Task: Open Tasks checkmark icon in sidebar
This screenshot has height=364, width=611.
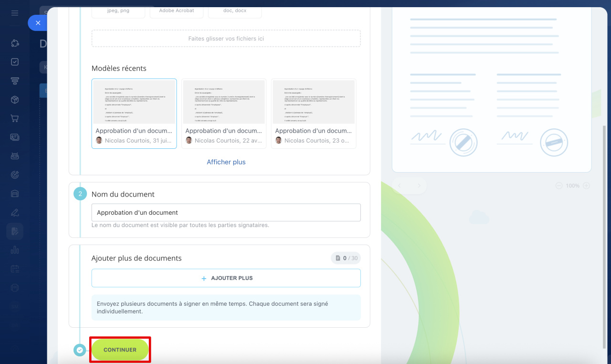Action: (x=15, y=62)
